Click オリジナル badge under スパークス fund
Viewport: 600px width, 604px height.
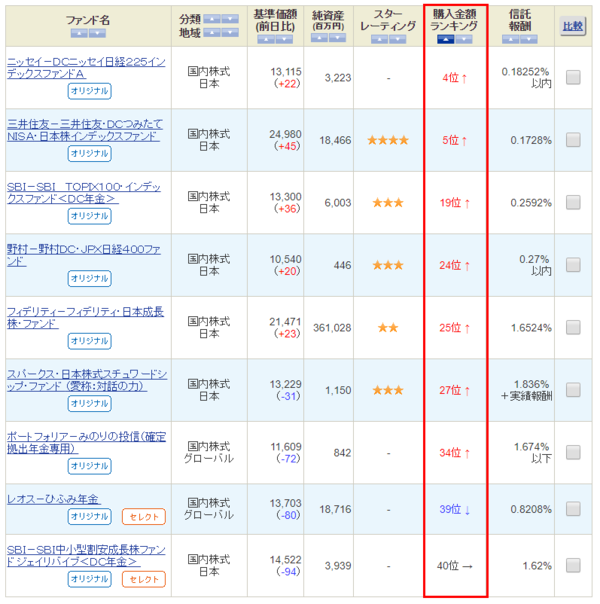[90, 404]
